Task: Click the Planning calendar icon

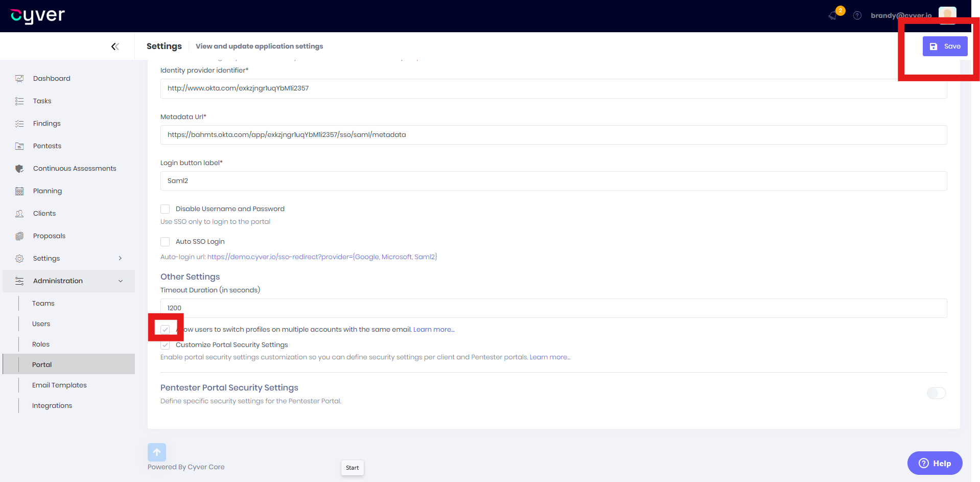Action: [x=19, y=191]
